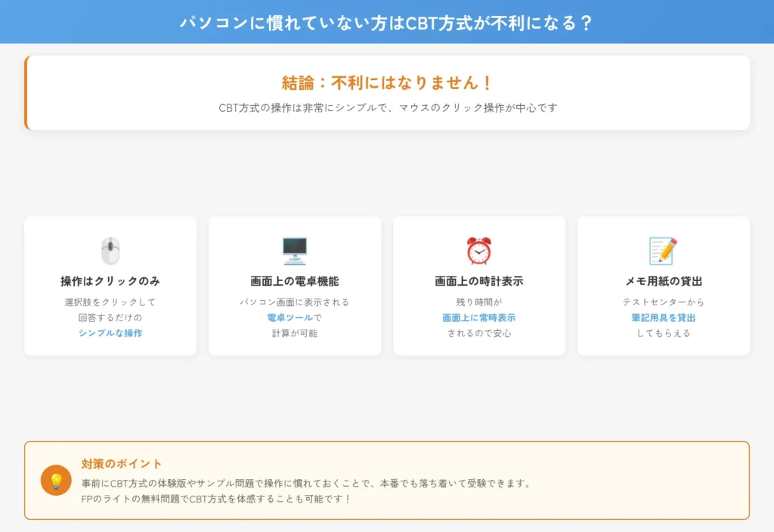
Task: Click the memo and pencil icon
Action: [x=663, y=249]
